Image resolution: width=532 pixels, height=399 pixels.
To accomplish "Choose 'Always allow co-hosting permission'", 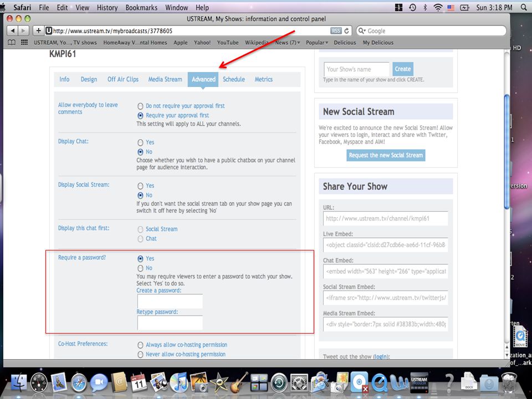I will (x=140, y=345).
